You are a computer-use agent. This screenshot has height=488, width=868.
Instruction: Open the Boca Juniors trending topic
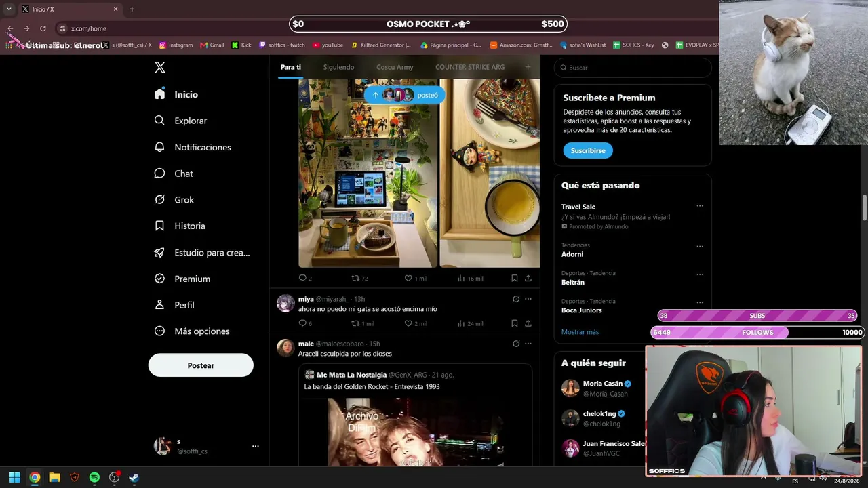click(582, 310)
